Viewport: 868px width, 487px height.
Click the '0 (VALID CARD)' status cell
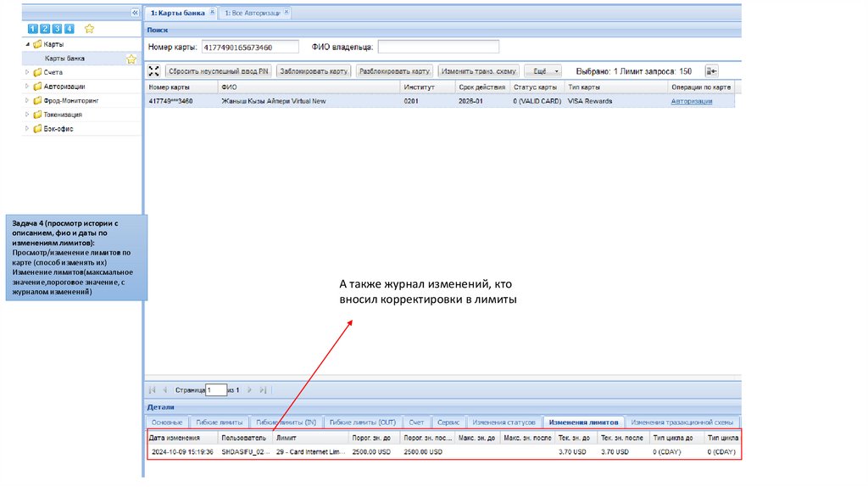click(x=537, y=102)
